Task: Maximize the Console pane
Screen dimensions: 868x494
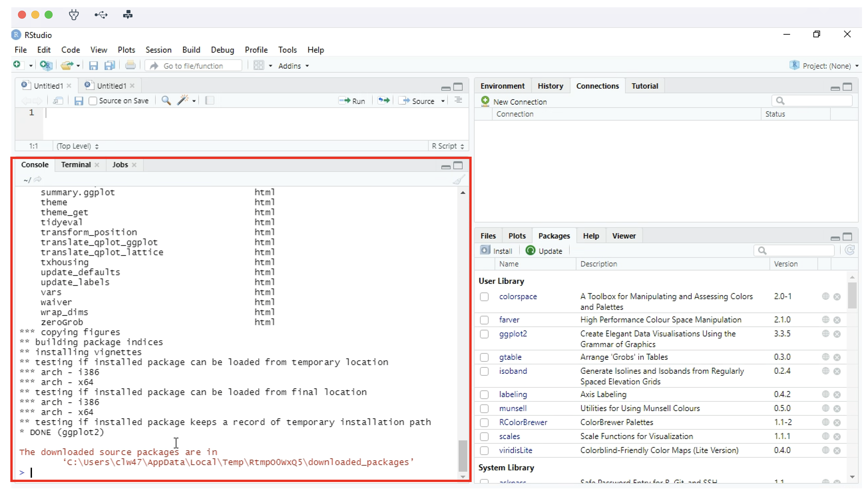Action: 458,165
